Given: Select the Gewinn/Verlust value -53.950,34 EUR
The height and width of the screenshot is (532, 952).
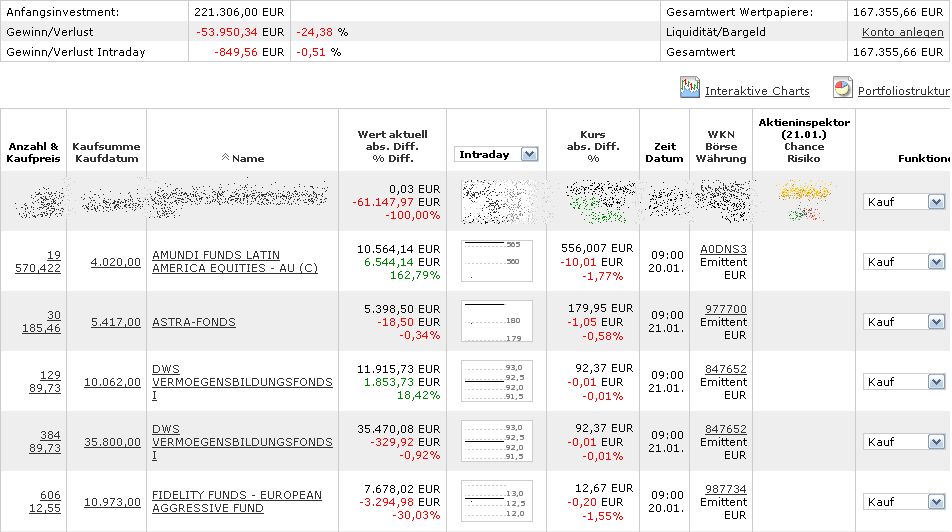Looking at the screenshot, I should 240,32.
